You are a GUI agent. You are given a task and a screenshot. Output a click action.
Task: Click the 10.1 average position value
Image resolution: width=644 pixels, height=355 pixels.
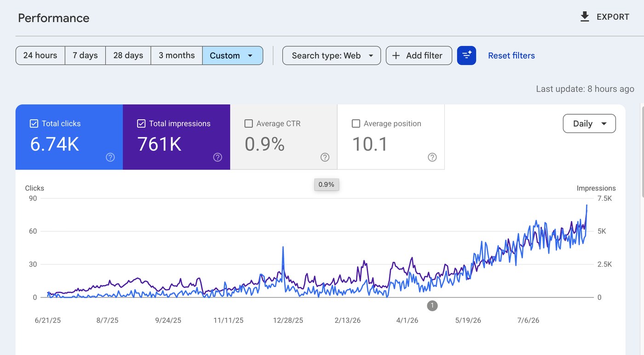tap(370, 144)
